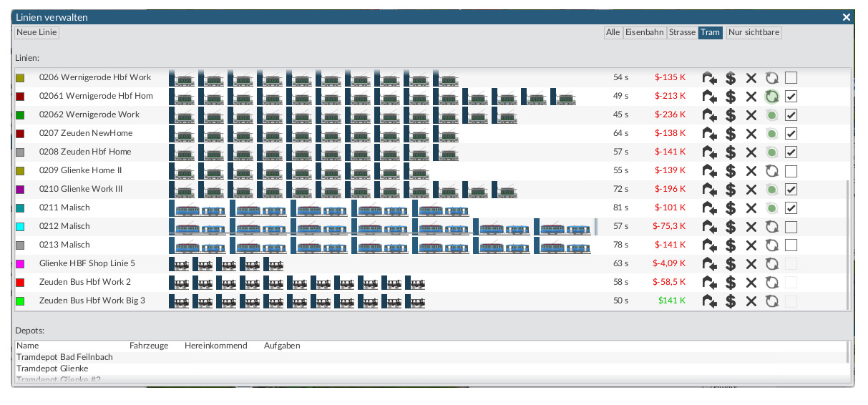The image size is (868, 405).
Task: Click the Neue Linie button
Action: [36, 33]
